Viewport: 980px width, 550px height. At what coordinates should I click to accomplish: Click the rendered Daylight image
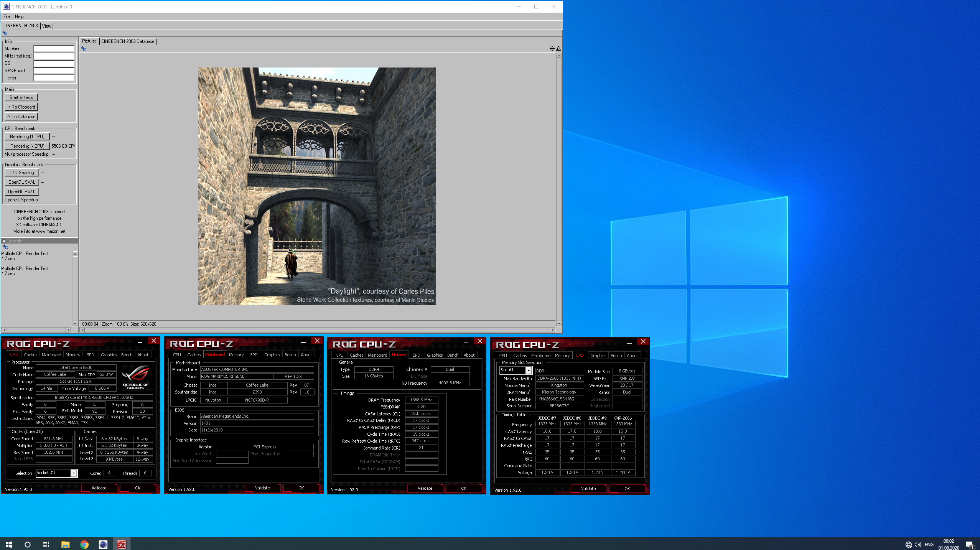point(317,186)
